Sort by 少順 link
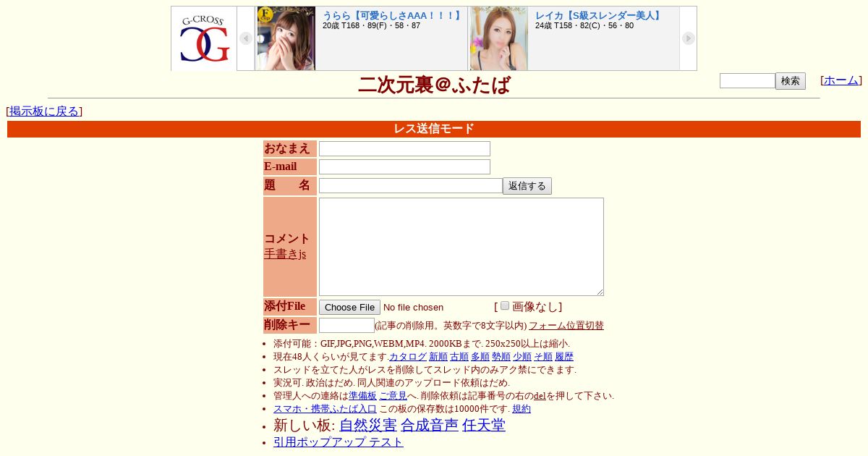Viewport: 868px width, 456px height. tap(522, 357)
